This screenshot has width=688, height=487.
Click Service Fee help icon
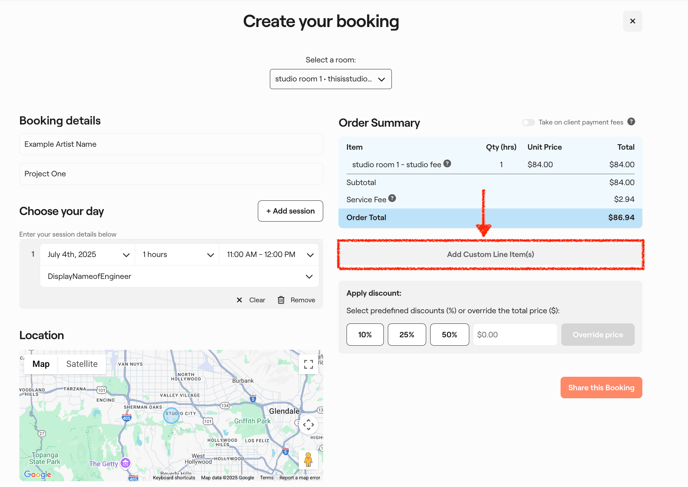click(392, 199)
